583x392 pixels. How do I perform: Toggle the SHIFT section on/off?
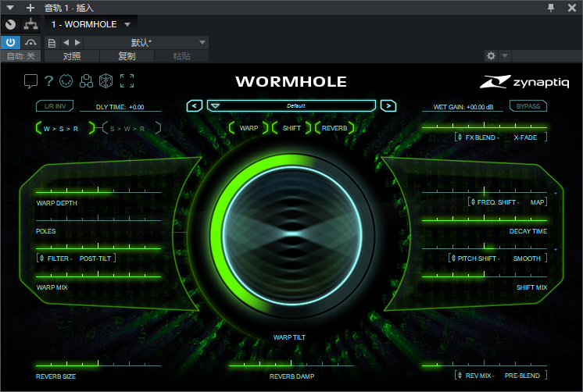pyautogui.click(x=291, y=128)
